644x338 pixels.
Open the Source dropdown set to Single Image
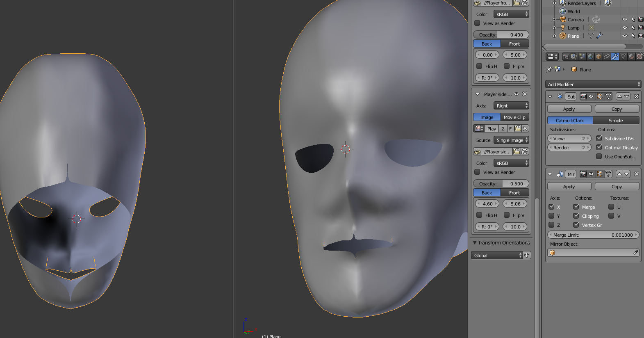click(511, 140)
